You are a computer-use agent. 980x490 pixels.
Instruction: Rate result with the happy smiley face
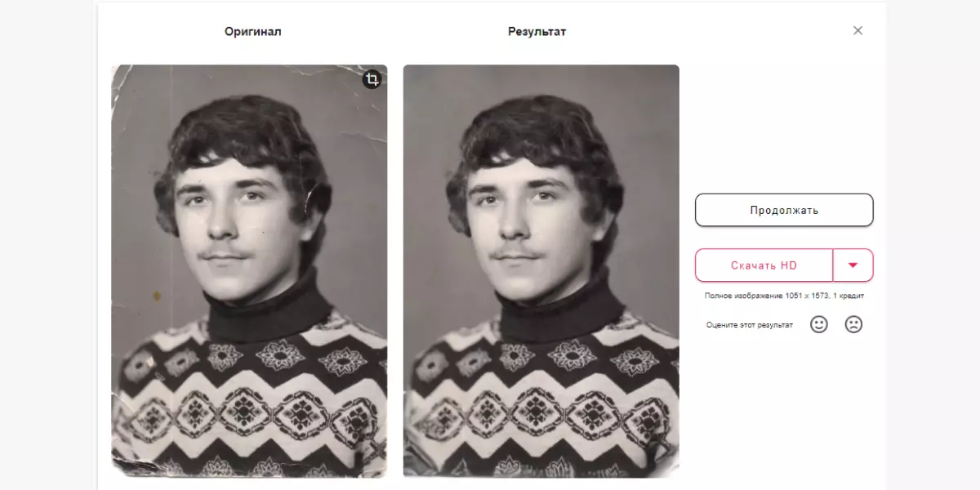pyautogui.click(x=818, y=324)
